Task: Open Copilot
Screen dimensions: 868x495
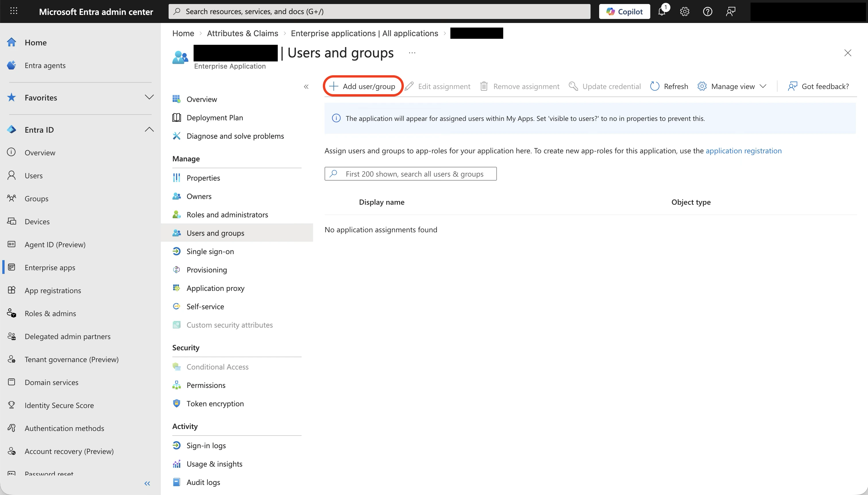Action: coord(624,11)
